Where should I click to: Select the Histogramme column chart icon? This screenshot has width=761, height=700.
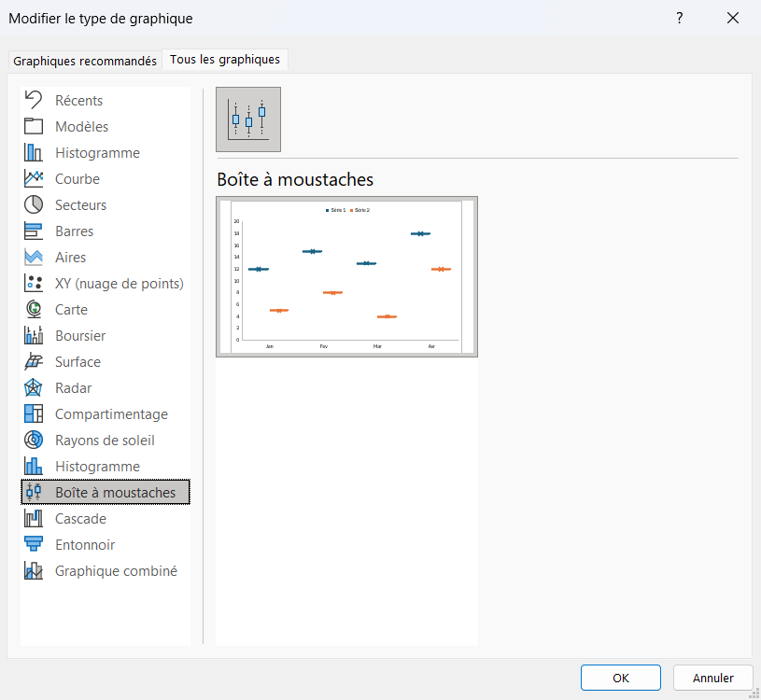34,153
